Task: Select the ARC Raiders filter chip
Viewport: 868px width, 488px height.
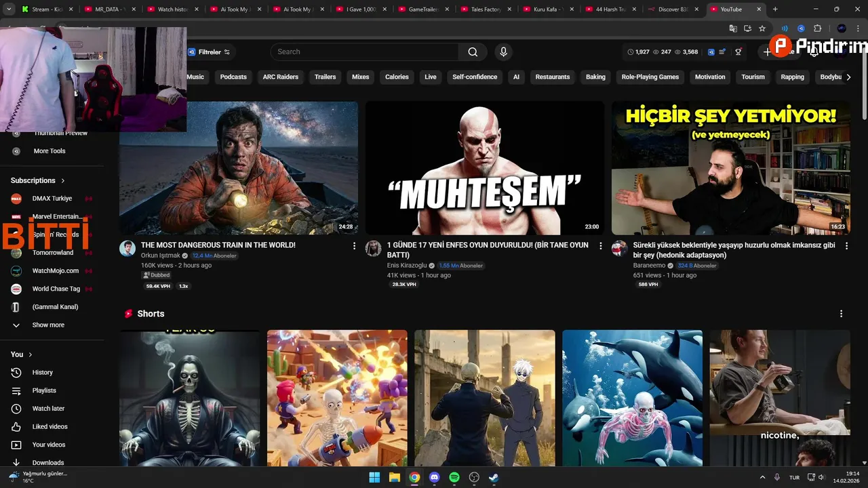Action: pyautogui.click(x=281, y=77)
